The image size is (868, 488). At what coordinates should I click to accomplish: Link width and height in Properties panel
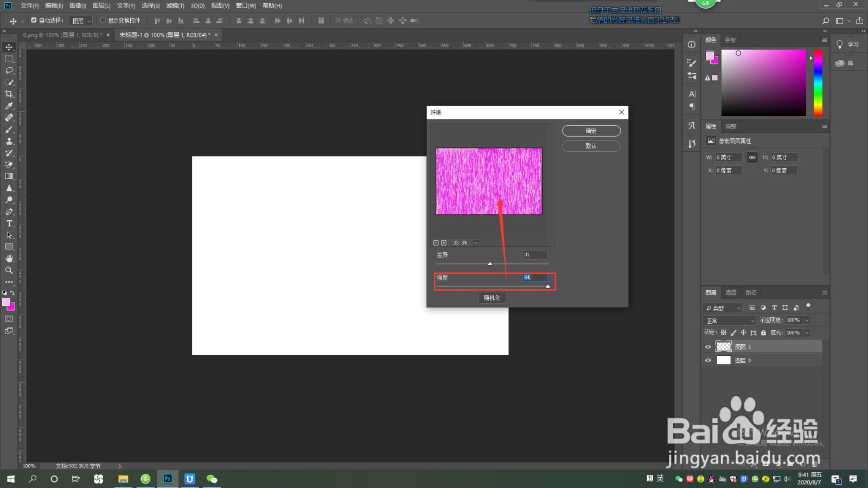(752, 157)
